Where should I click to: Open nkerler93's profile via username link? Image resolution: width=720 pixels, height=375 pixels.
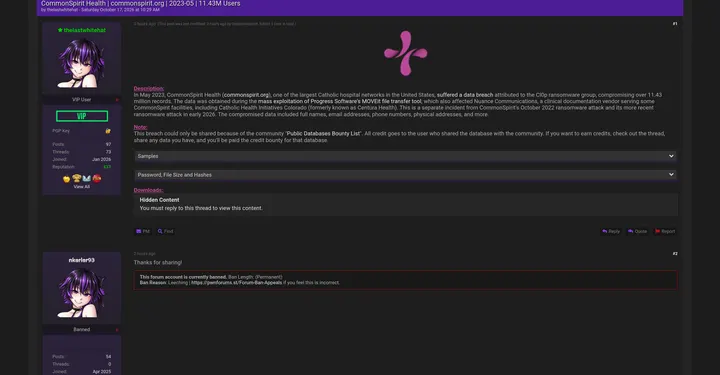pyautogui.click(x=81, y=260)
